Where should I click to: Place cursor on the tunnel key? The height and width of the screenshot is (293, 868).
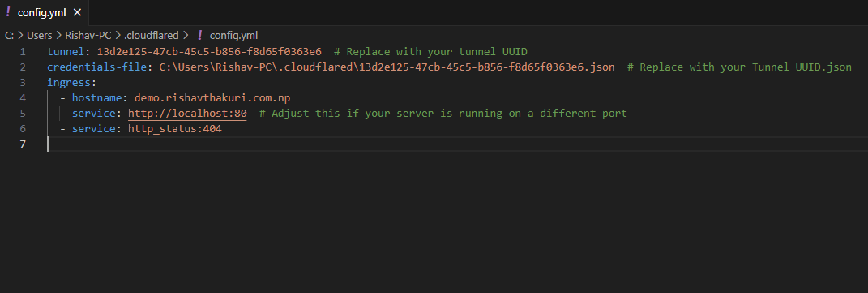(66, 51)
